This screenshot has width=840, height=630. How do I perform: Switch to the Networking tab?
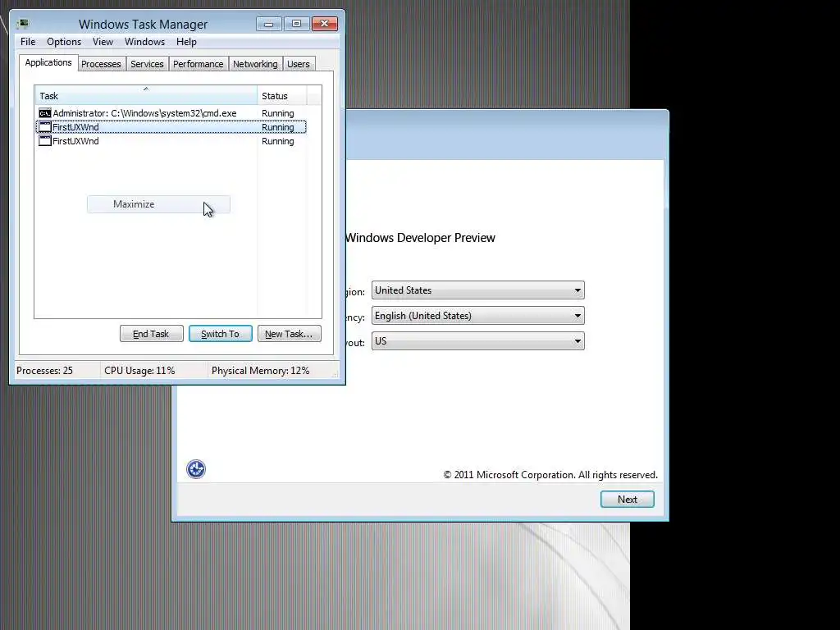pos(256,64)
